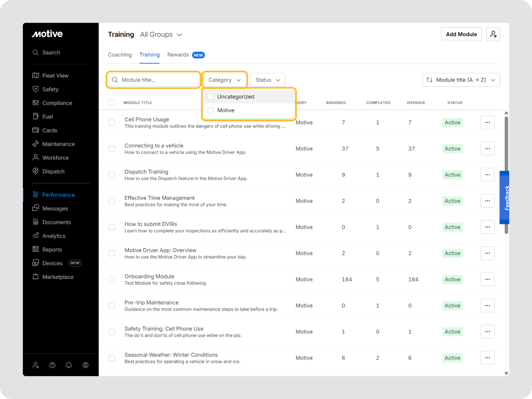Open more options for Onboarding Module
This screenshot has height=399, width=532.
pyautogui.click(x=487, y=279)
